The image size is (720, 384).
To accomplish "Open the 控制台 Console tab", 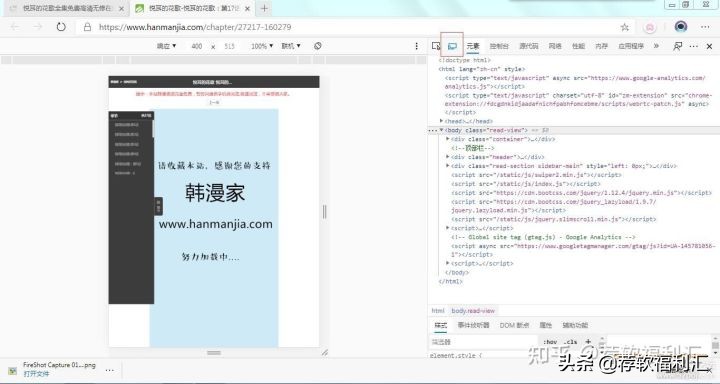I will point(499,46).
